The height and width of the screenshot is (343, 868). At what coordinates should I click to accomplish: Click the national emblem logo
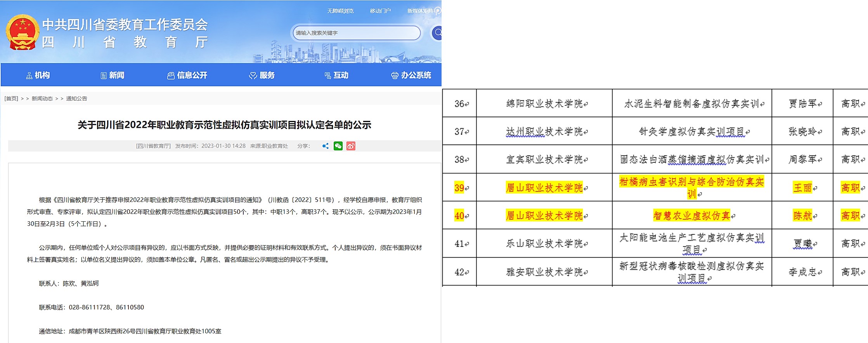pyautogui.click(x=23, y=33)
